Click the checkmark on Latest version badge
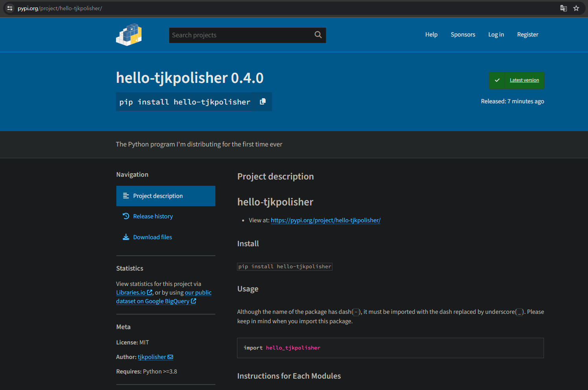 tap(497, 80)
